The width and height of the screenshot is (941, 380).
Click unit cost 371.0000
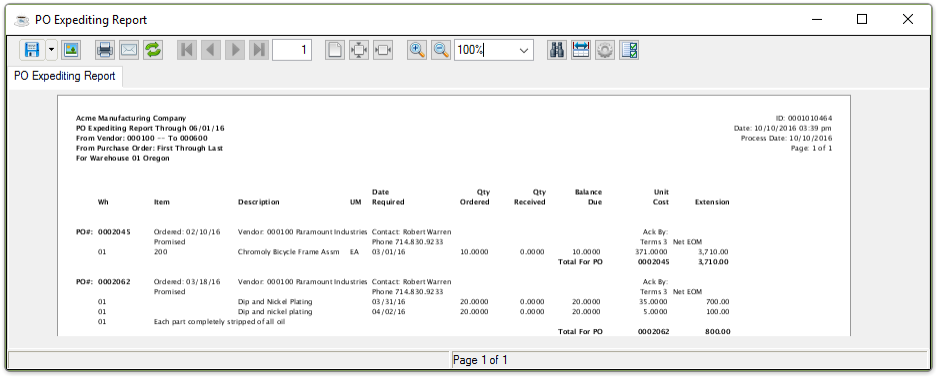point(651,252)
